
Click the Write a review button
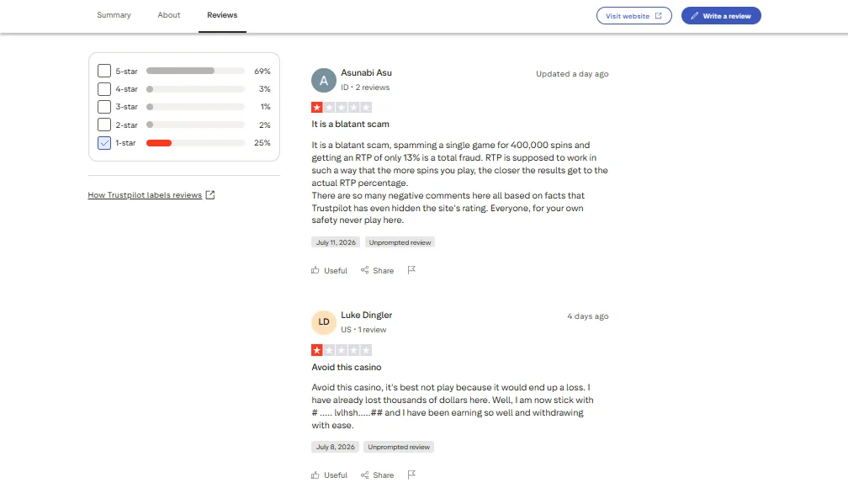coord(721,16)
